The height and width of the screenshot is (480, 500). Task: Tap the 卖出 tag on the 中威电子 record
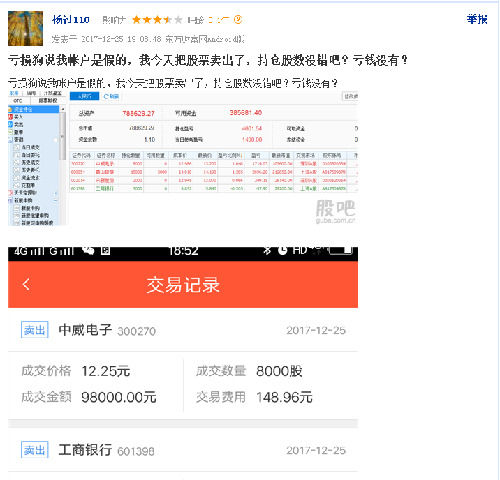click(x=35, y=330)
